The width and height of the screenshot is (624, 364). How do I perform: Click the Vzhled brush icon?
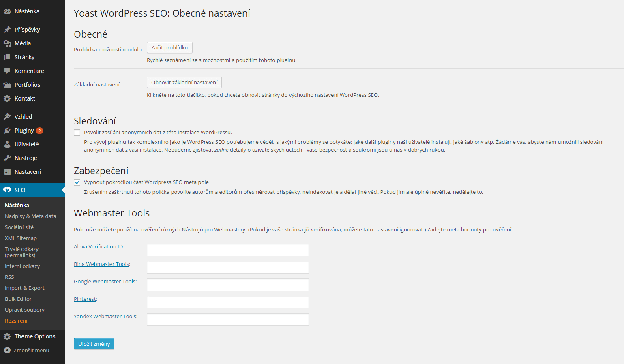[7, 117]
